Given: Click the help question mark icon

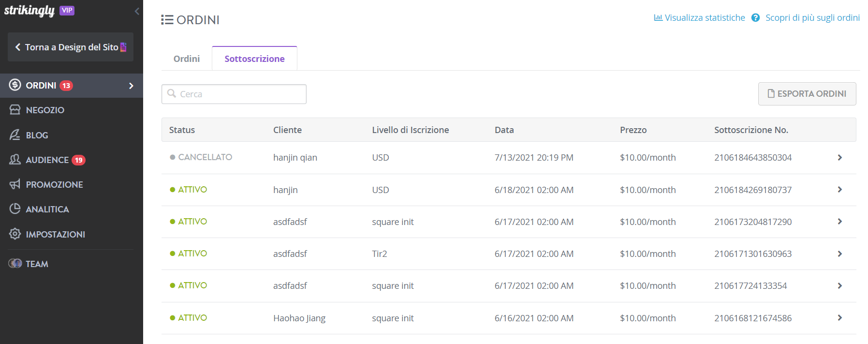Looking at the screenshot, I should (x=755, y=18).
